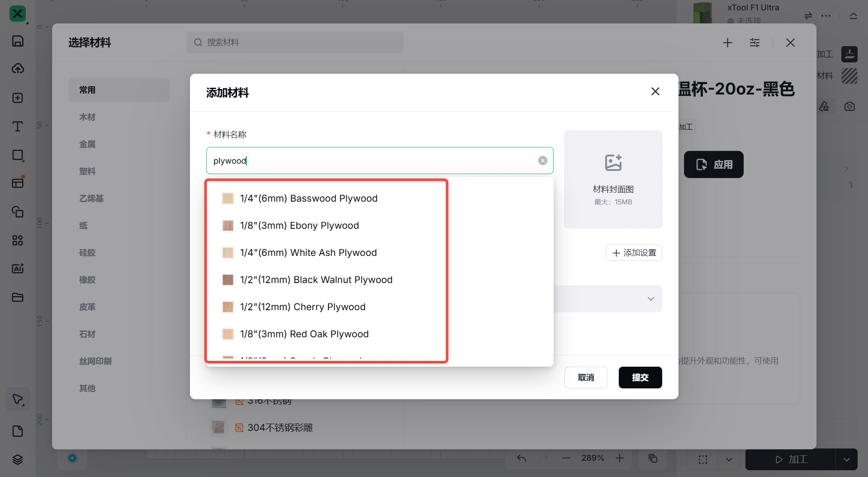Image resolution: width=868 pixels, height=477 pixels.
Task: Expand the dropdown chevron below 添加设置
Action: 650,299
